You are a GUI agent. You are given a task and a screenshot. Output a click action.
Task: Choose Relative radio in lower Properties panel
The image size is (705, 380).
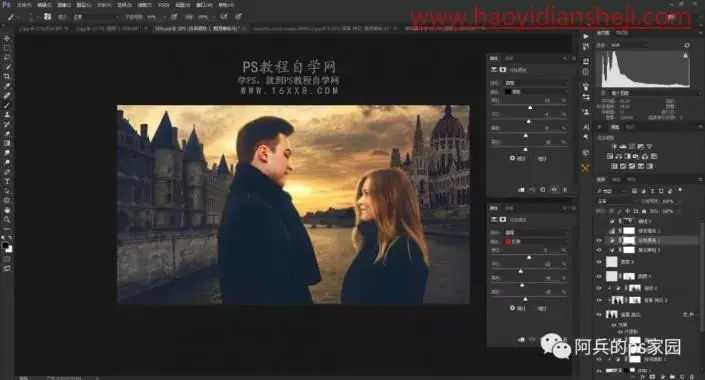click(512, 308)
